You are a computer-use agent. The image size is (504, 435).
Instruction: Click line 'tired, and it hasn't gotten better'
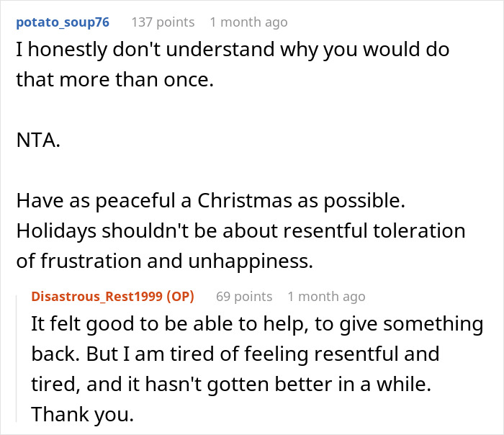pyautogui.click(x=230, y=384)
